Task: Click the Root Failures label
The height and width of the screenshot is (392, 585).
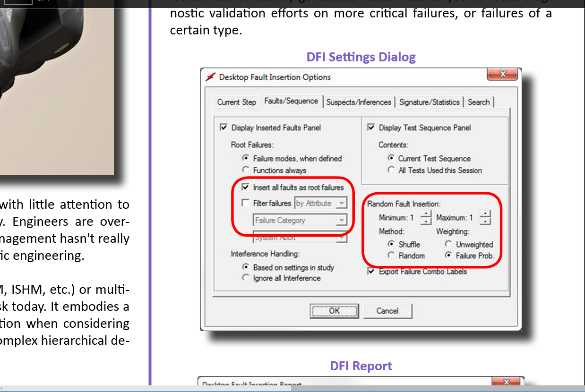Action: [252, 145]
